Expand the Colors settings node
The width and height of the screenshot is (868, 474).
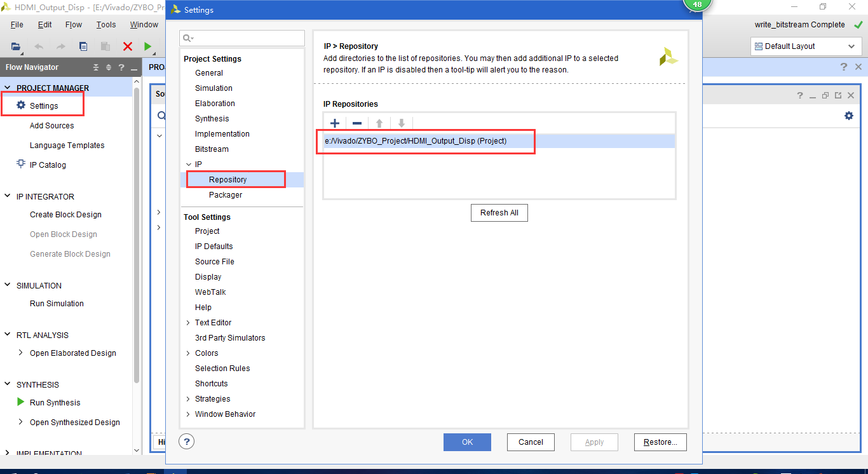click(188, 353)
